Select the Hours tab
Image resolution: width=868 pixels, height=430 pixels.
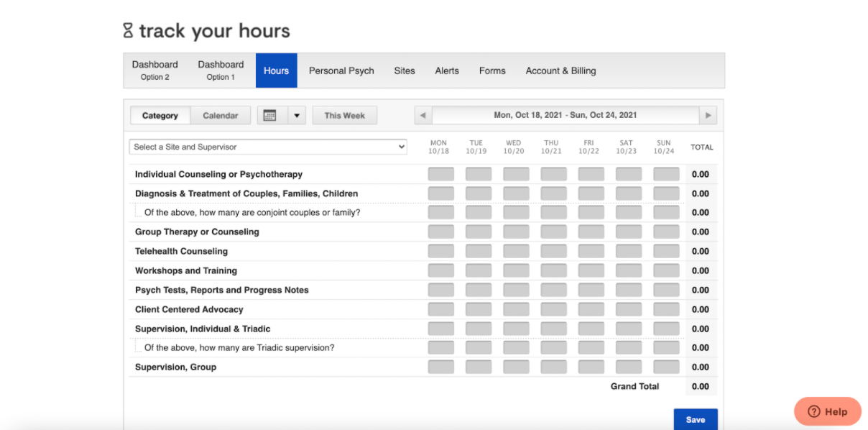[277, 70]
